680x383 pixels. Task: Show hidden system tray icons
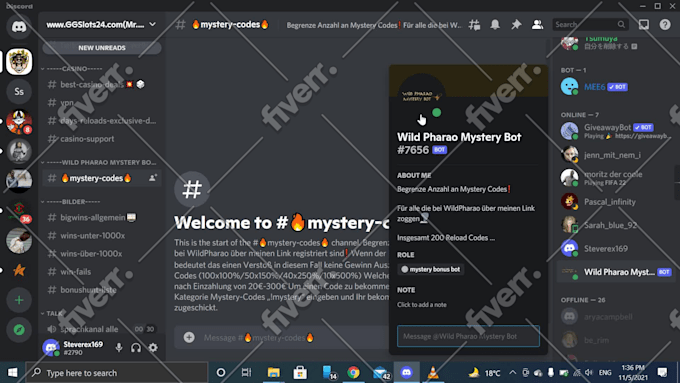(513, 373)
